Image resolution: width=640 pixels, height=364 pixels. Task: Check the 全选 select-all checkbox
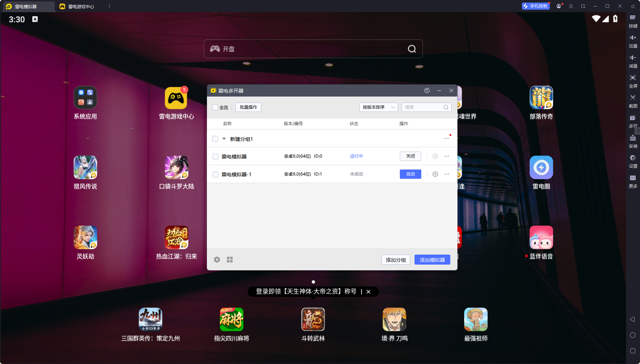pyautogui.click(x=215, y=107)
